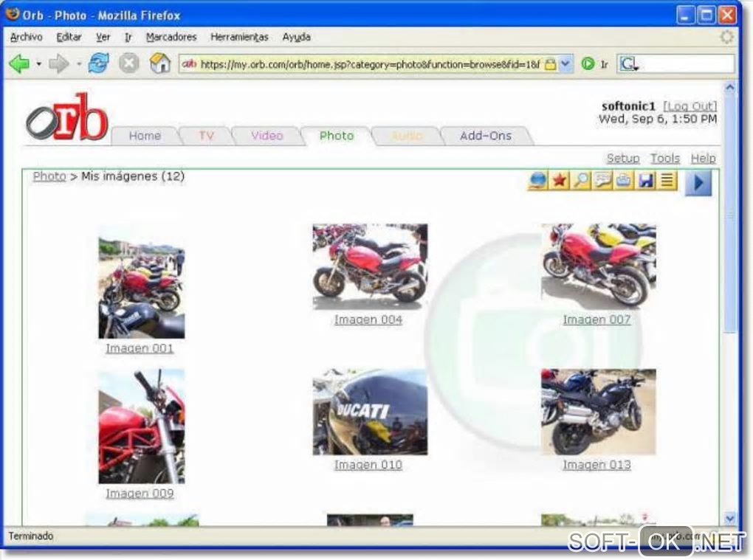
Task: Click the green Go button icon
Action: [588, 64]
